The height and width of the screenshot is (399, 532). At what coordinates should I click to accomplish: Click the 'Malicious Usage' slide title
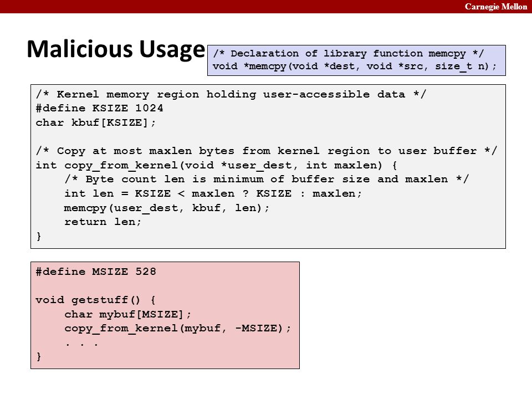point(116,49)
